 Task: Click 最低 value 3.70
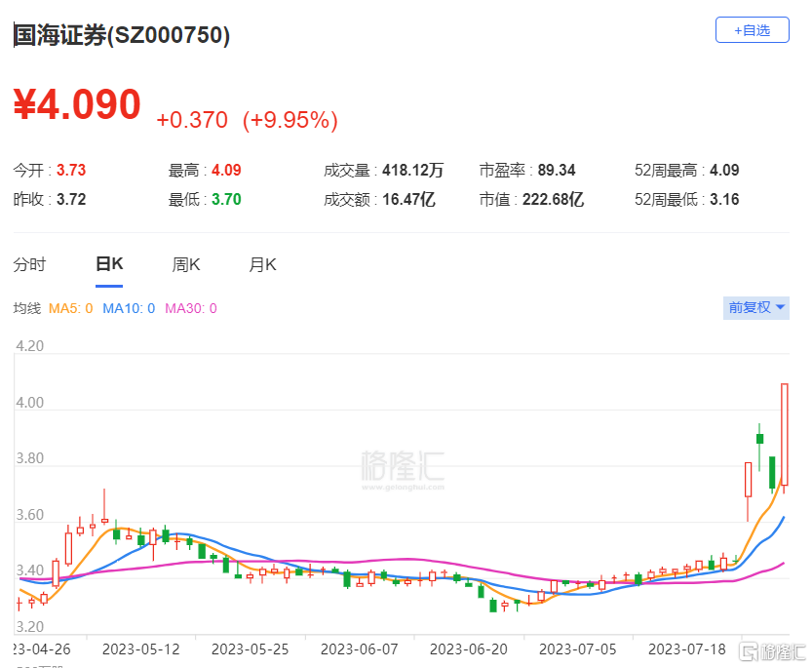(x=226, y=199)
